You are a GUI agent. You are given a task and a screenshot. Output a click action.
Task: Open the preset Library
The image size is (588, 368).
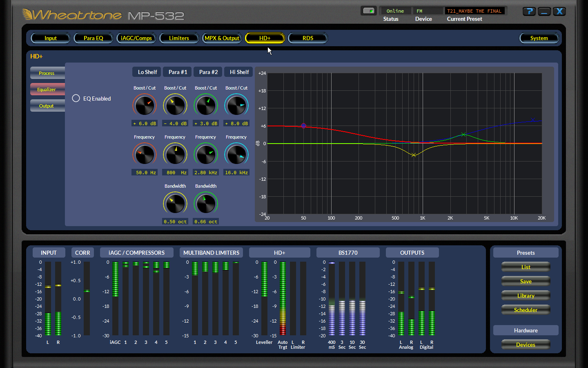(526, 296)
